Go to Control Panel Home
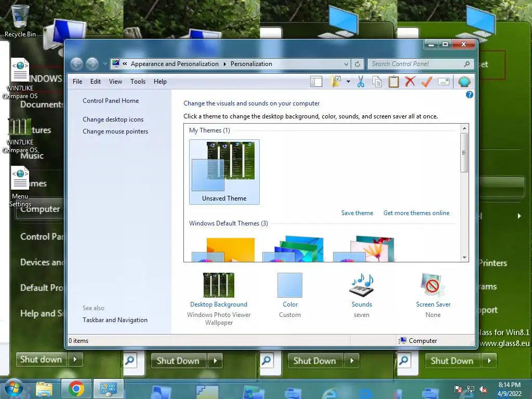532x399 pixels. 111,101
